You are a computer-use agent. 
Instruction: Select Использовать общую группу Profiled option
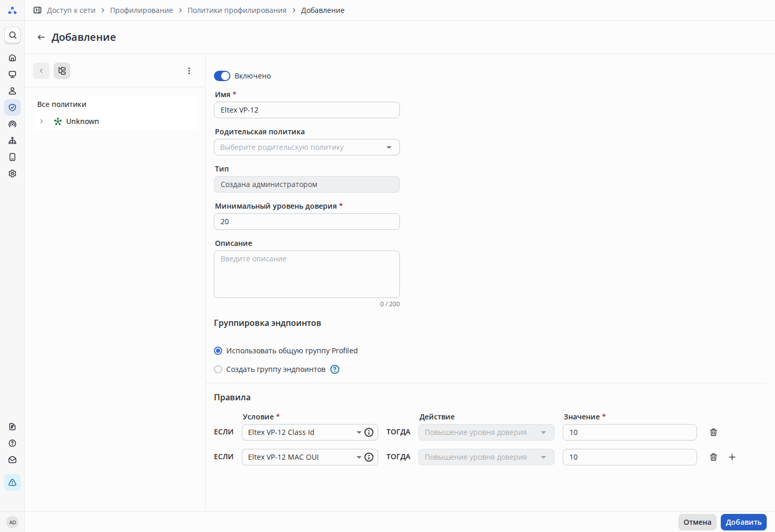click(x=218, y=351)
